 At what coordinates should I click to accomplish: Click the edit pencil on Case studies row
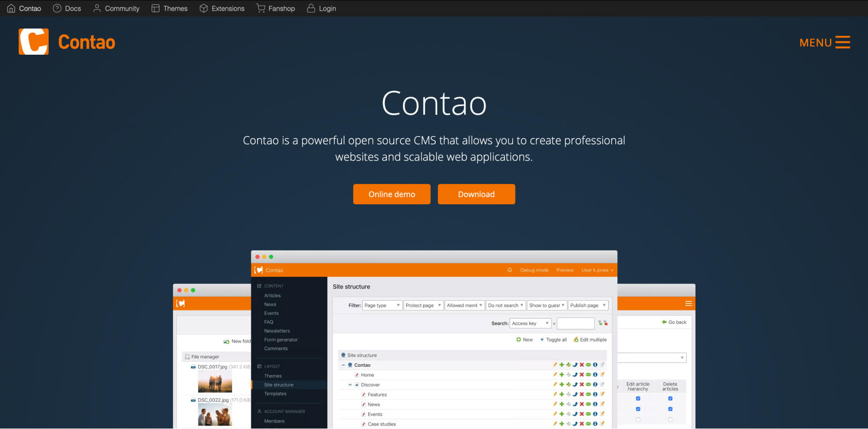[x=555, y=424]
